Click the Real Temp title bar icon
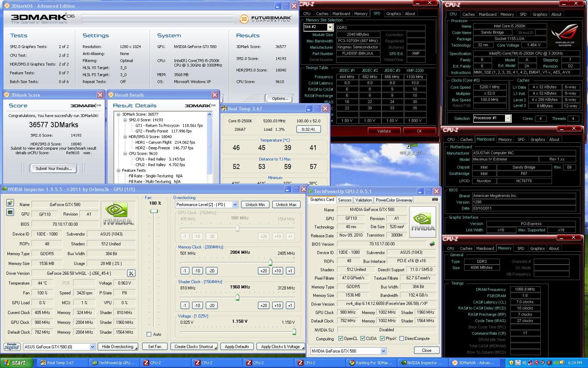588x368 pixels. click(224, 109)
